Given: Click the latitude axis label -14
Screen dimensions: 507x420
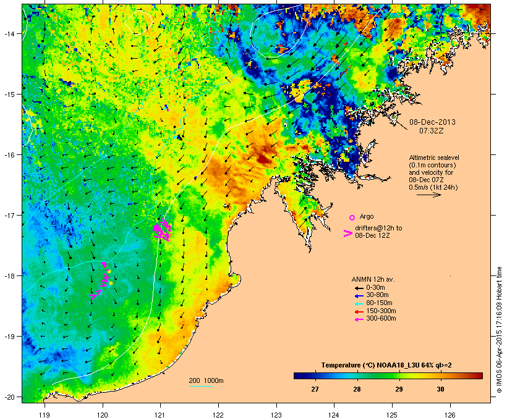Looking at the screenshot, I should [x=9, y=34].
